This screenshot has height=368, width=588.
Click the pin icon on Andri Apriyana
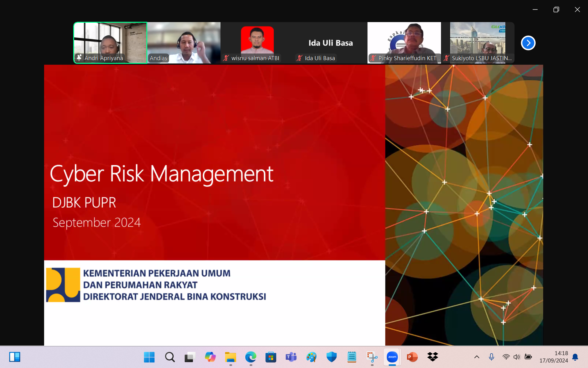pyautogui.click(x=79, y=58)
